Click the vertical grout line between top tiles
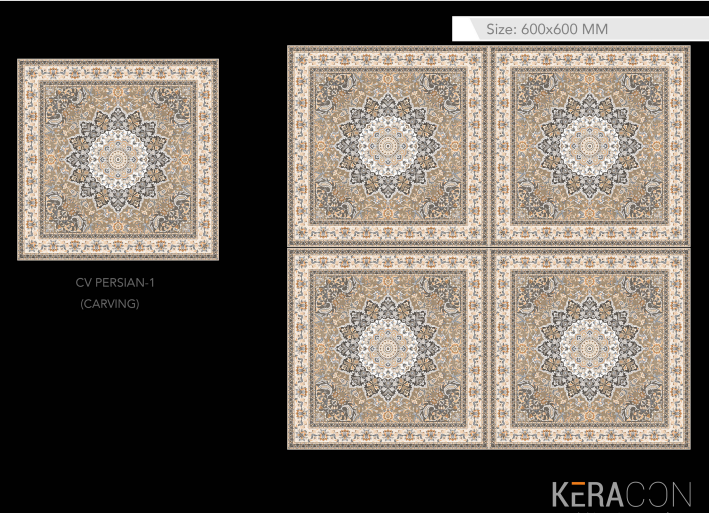 click(489, 146)
